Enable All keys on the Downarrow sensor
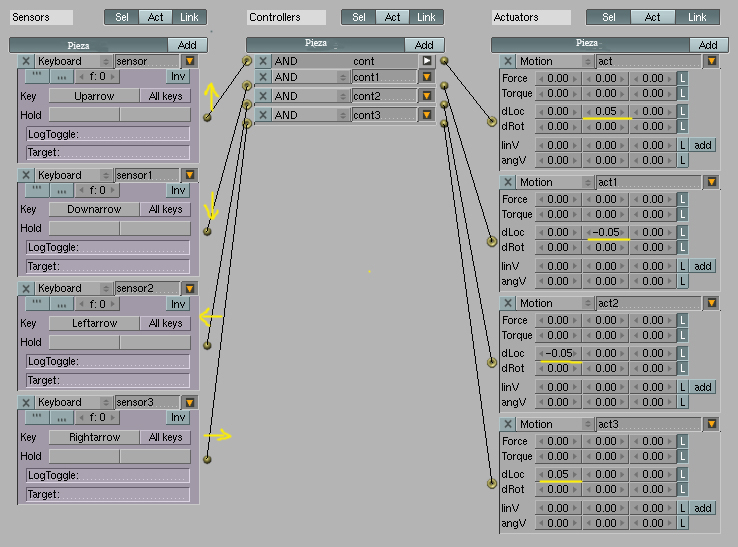This screenshot has height=547, width=738. point(165,209)
